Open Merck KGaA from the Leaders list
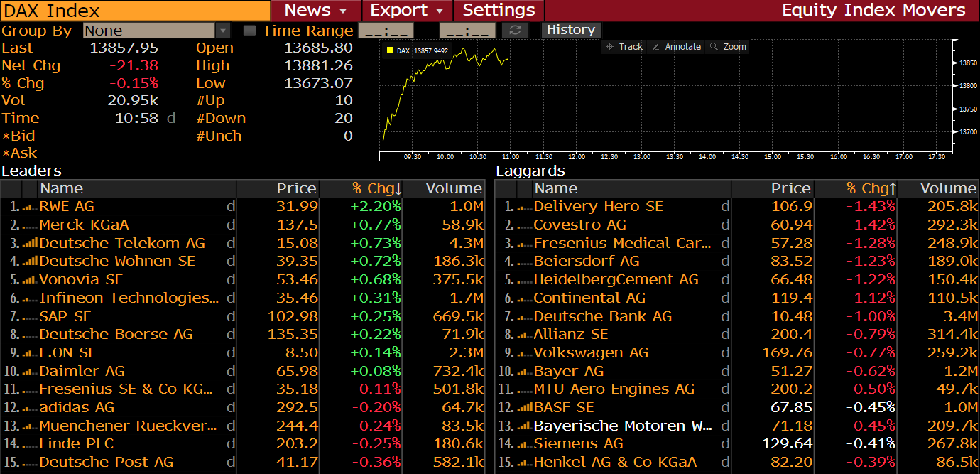 click(x=84, y=225)
